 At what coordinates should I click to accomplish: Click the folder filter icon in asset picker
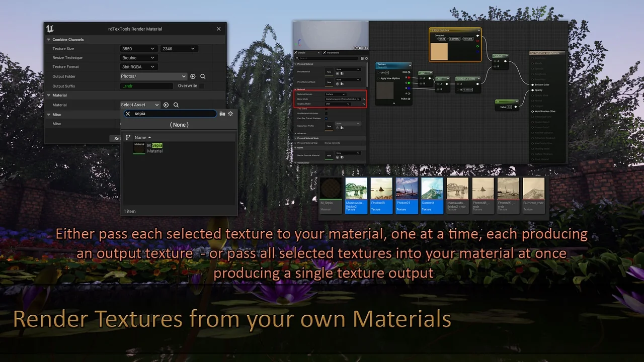222,114
